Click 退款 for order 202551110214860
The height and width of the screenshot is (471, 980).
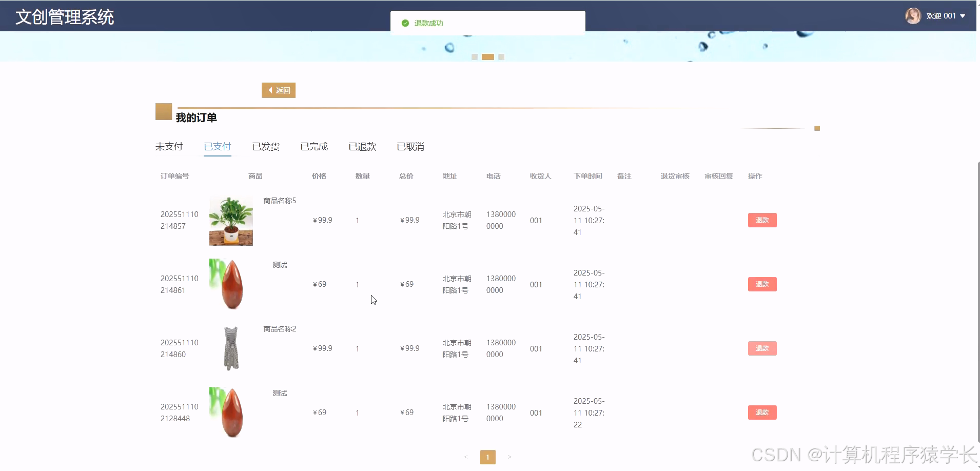coord(762,348)
